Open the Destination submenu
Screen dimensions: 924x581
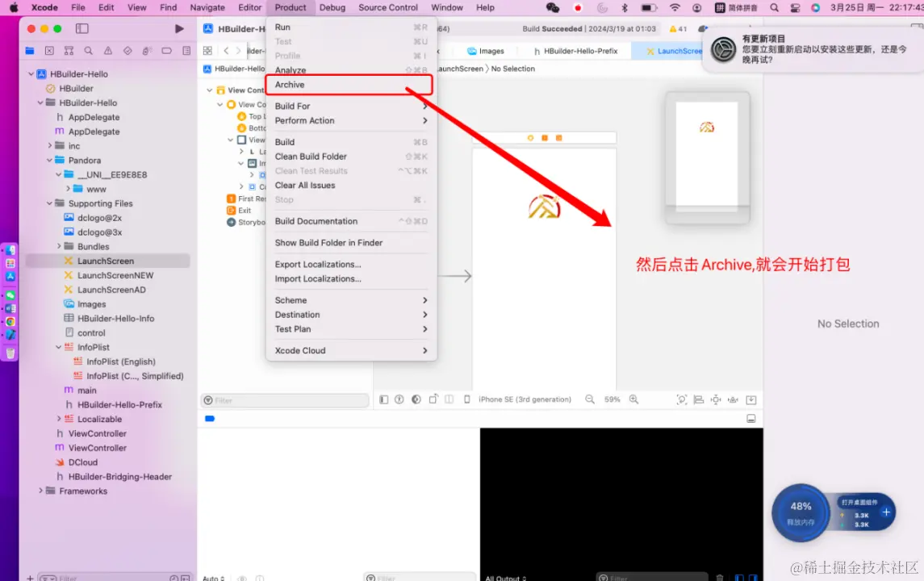click(350, 315)
